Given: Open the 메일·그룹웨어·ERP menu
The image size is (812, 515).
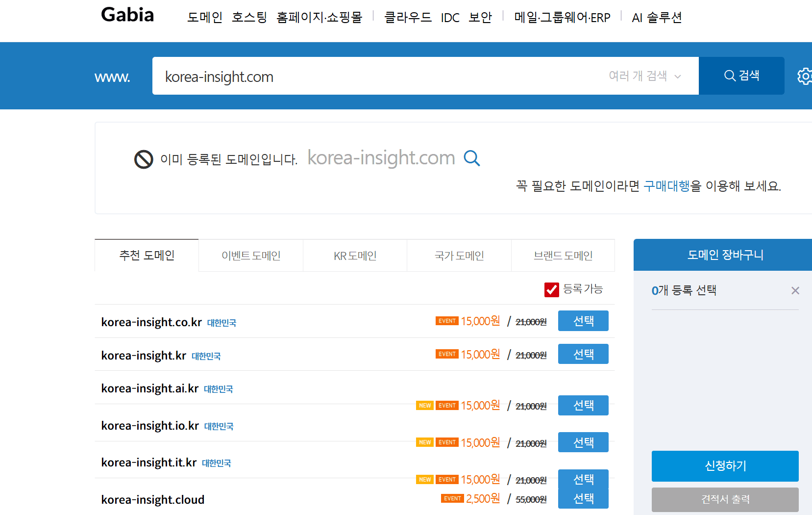Looking at the screenshot, I should [562, 17].
